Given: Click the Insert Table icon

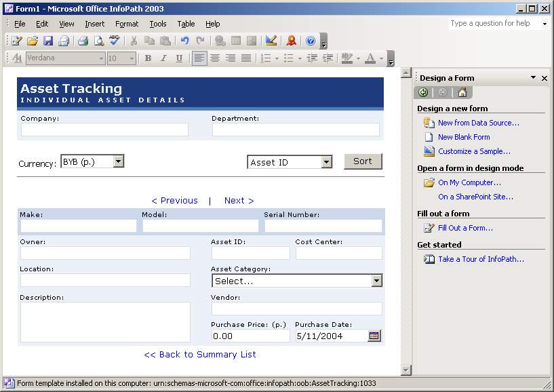Looking at the screenshot, I should [236, 41].
